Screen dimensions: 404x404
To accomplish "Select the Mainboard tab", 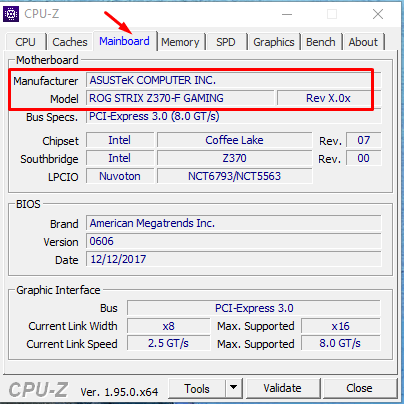I will click(125, 41).
